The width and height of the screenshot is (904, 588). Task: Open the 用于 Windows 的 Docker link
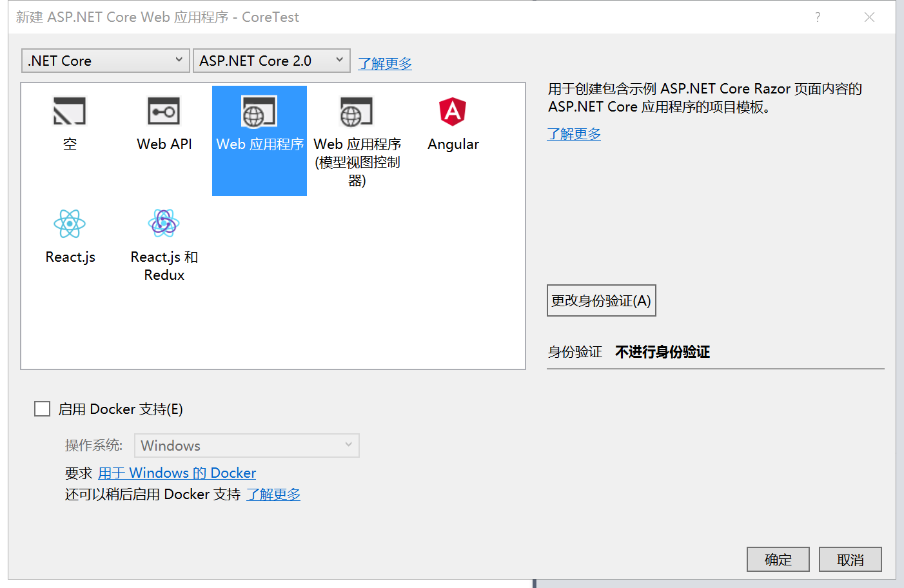[177, 473]
